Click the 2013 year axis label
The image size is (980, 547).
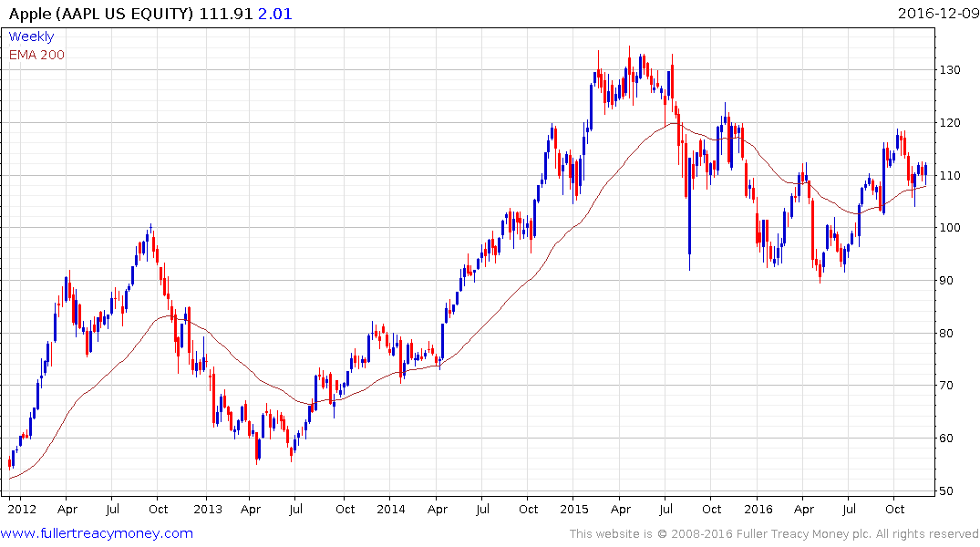208,509
